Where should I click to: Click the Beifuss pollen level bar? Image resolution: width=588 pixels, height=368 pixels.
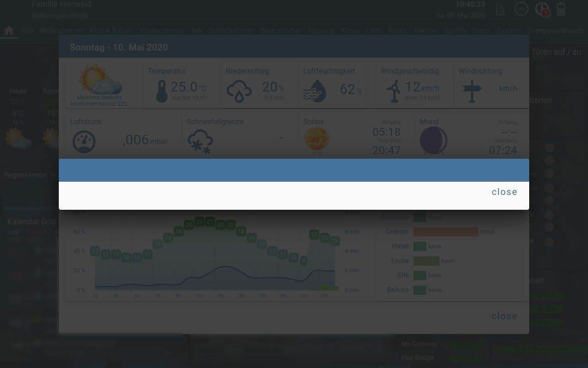(x=420, y=290)
